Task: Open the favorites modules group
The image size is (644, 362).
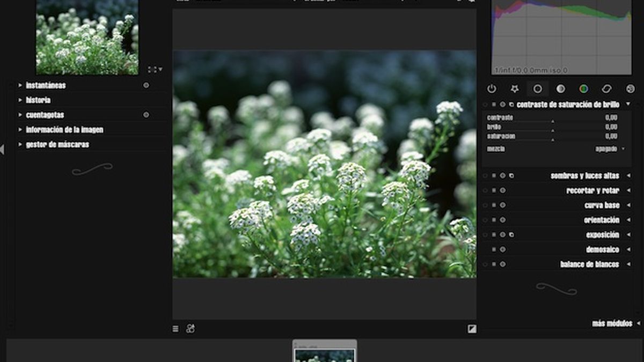Action: pos(515,88)
